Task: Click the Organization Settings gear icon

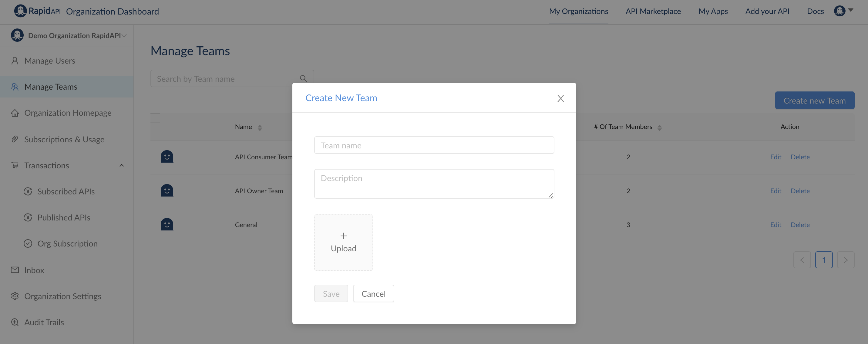Action: 15,296
